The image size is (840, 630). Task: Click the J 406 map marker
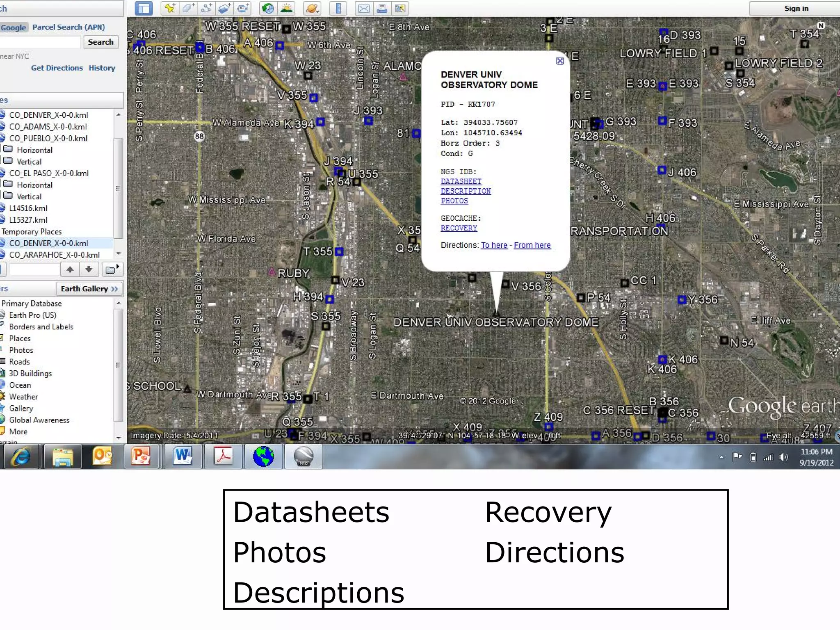coord(662,170)
